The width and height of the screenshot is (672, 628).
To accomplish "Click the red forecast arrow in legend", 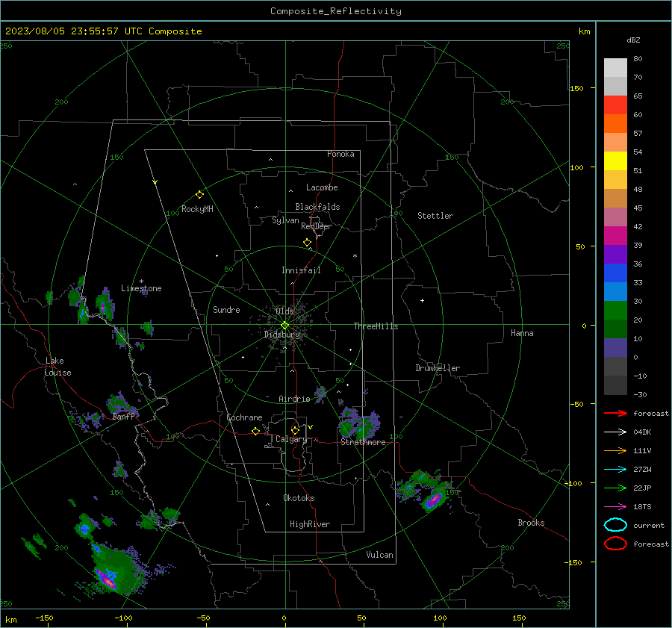I will pyautogui.click(x=615, y=413).
